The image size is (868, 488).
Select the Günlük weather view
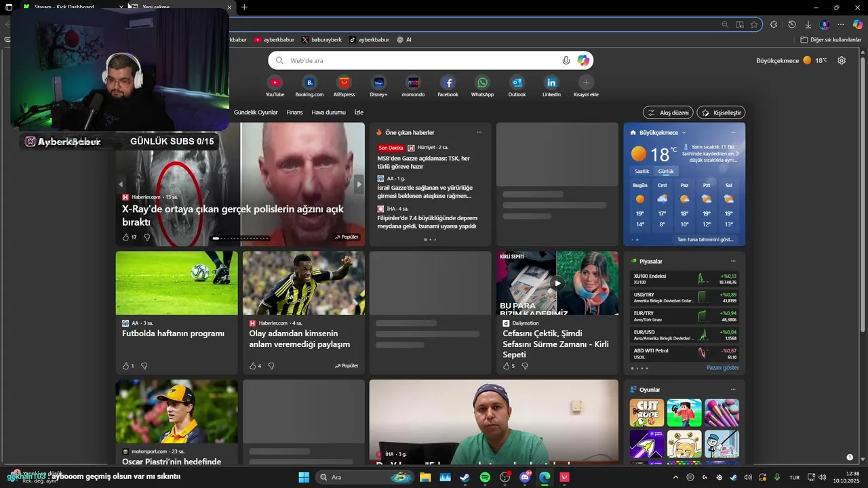pos(666,171)
